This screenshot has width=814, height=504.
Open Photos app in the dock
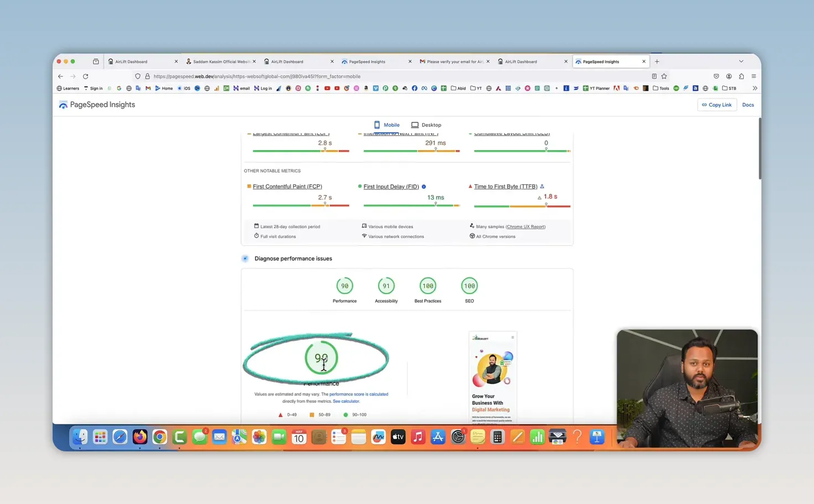click(x=259, y=437)
